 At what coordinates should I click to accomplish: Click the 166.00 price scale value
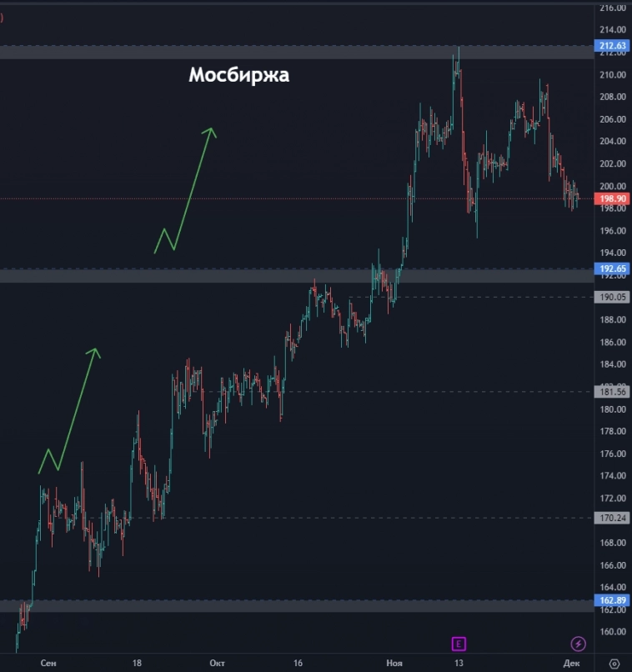tap(613, 565)
